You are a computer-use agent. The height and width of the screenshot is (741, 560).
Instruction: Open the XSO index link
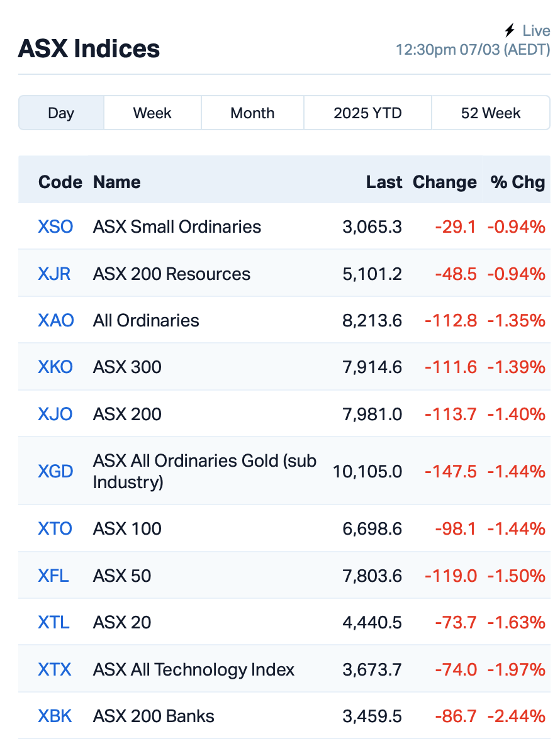(55, 227)
